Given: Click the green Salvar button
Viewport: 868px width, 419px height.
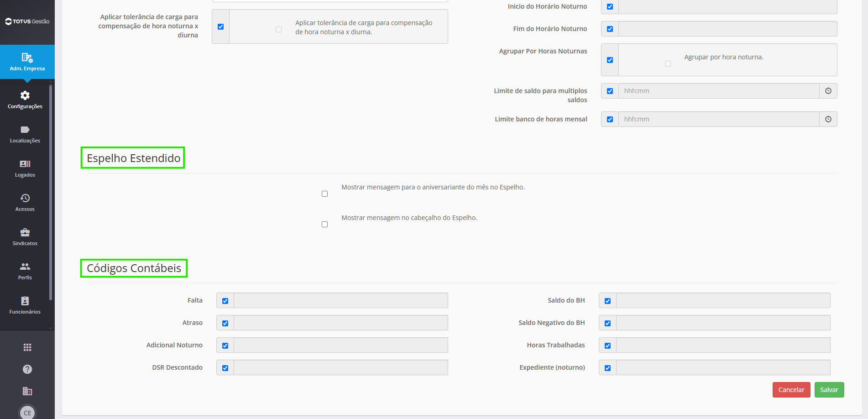Looking at the screenshot, I should click(x=829, y=390).
